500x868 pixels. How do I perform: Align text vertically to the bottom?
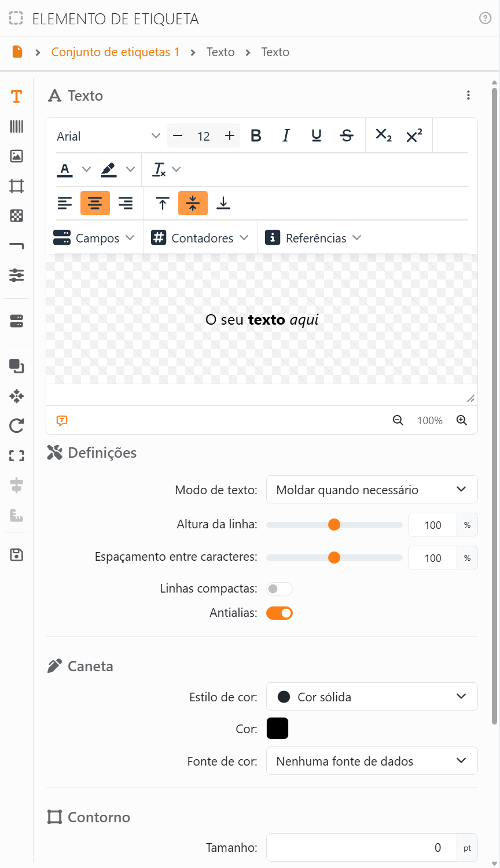coord(223,203)
